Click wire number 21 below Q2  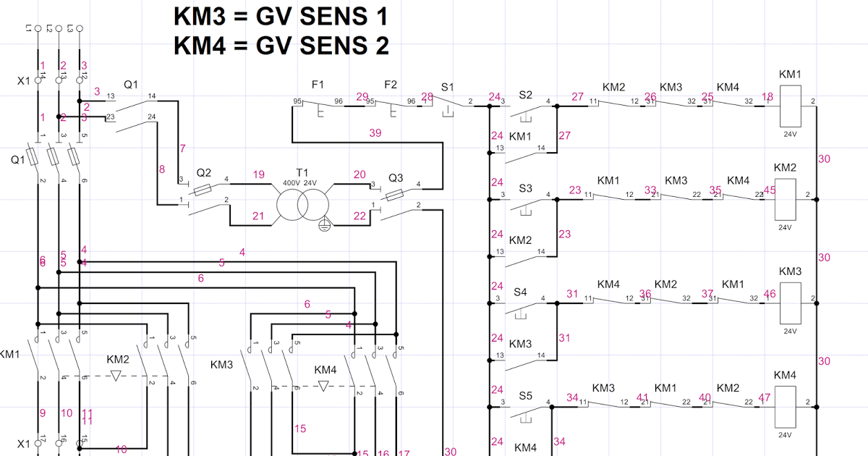click(258, 216)
